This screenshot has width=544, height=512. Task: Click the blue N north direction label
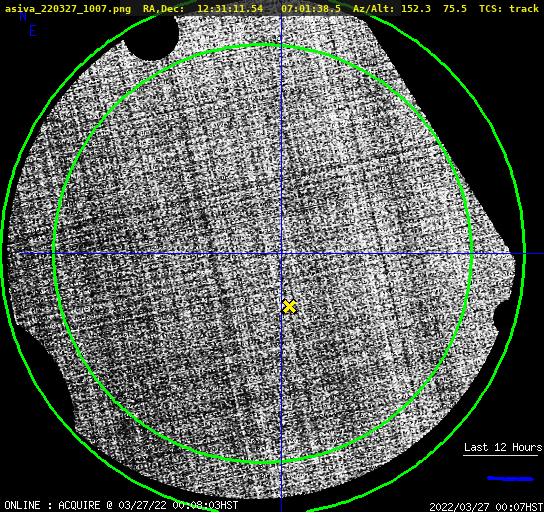pyautogui.click(x=23, y=16)
